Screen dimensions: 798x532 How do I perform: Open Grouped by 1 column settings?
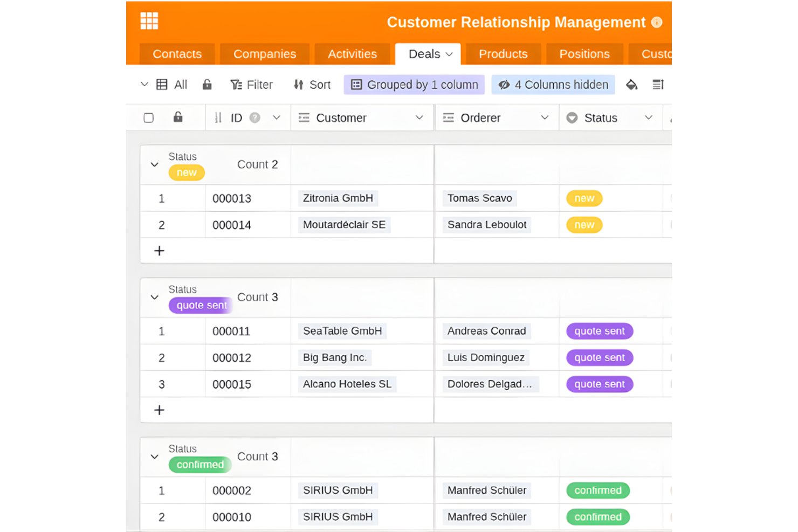tap(414, 85)
